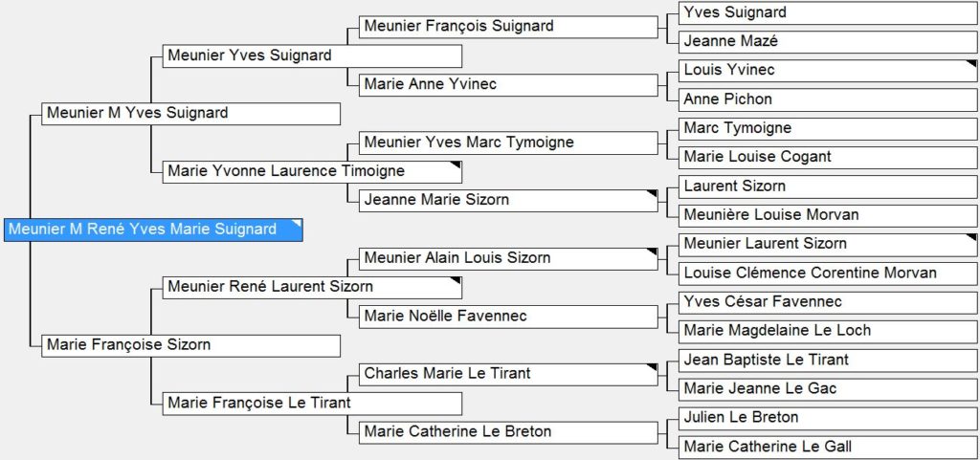This screenshot has width=980, height=460.
Task: Select Louise Clémence Corentine Morvan
Action: pos(828,274)
